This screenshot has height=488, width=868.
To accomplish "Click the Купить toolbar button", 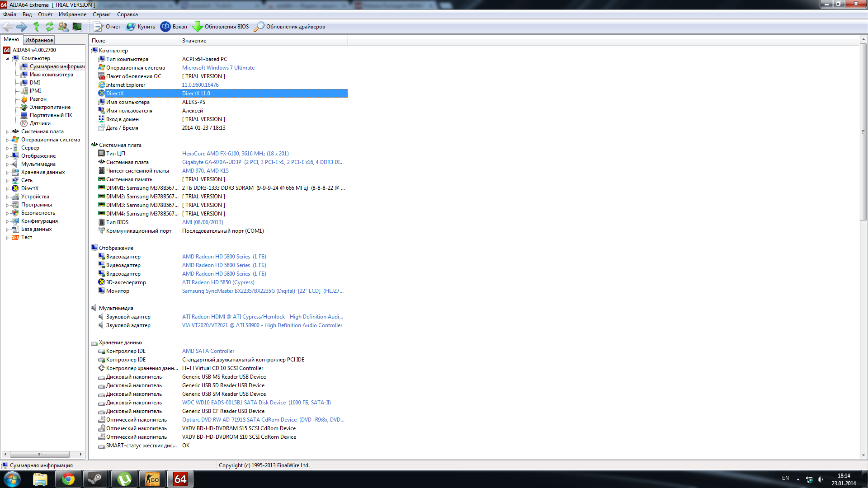I will click(141, 27).
